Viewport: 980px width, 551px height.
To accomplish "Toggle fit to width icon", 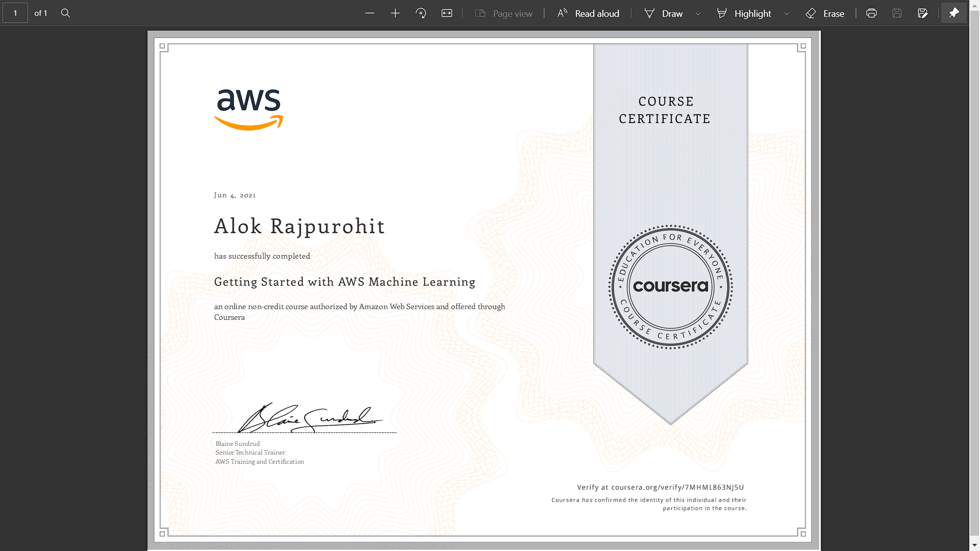I will pyautogui.click(x=447, y=13).
